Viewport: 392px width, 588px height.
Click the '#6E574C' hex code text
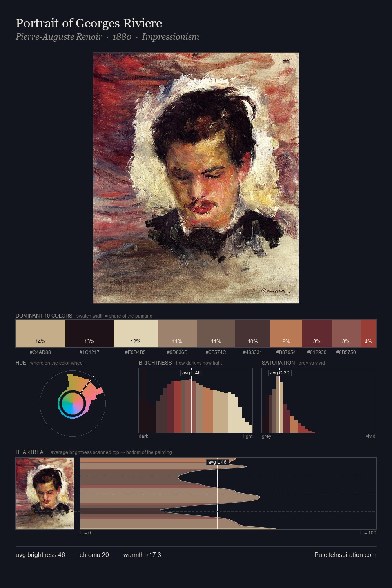(x=216, y=352)
